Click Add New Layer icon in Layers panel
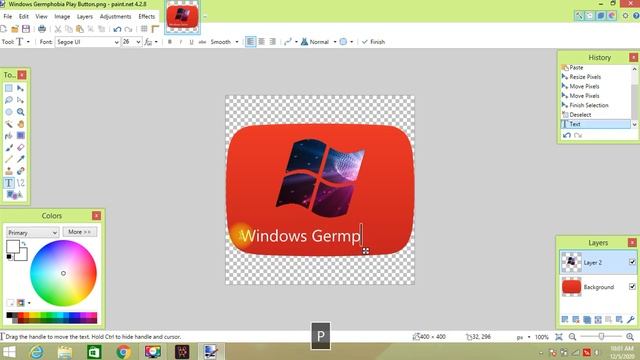 (x=565, y=319)
